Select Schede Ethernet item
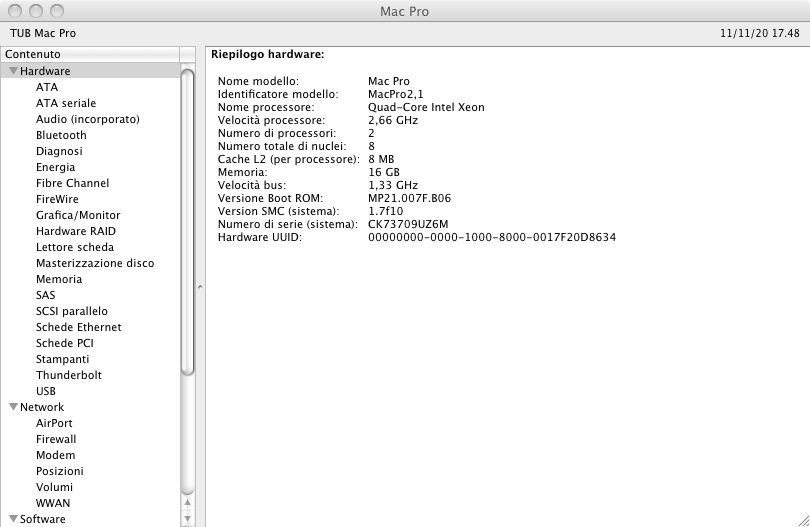Viewport: 810px width, 527px height. point(79,328)
